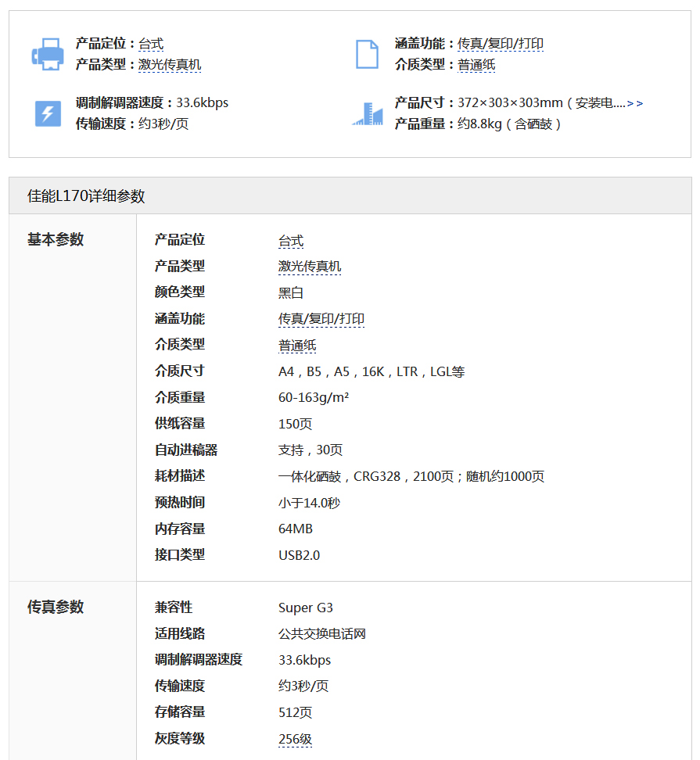
Task: Open 激光传真机 link in top summary box
Action: [170, 65]
